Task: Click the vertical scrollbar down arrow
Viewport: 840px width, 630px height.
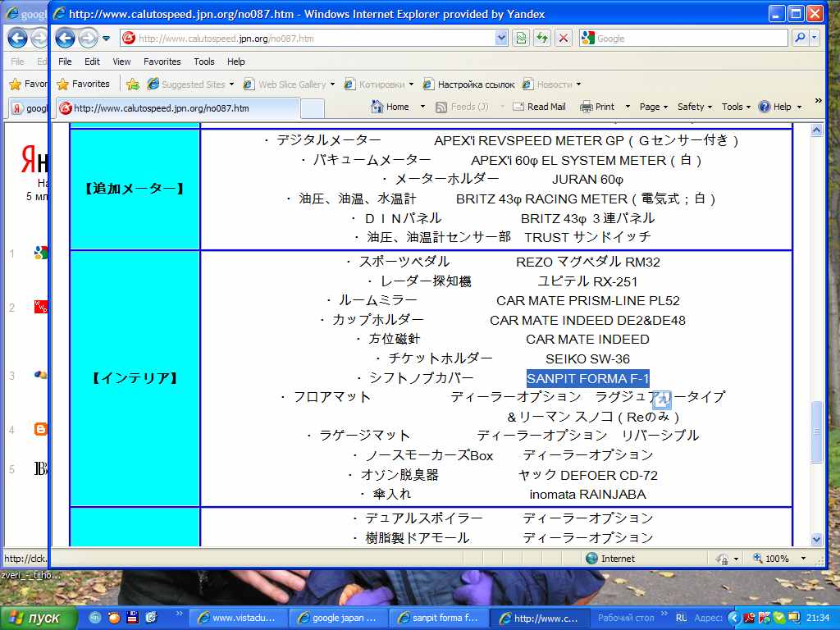Action: (x=816, y=539)
